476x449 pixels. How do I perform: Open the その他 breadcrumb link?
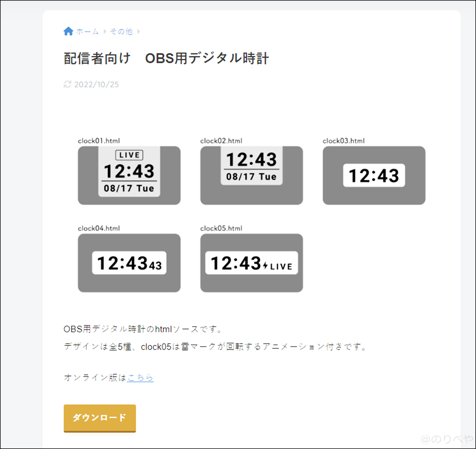pyautogui.click(x=121, y=32)
